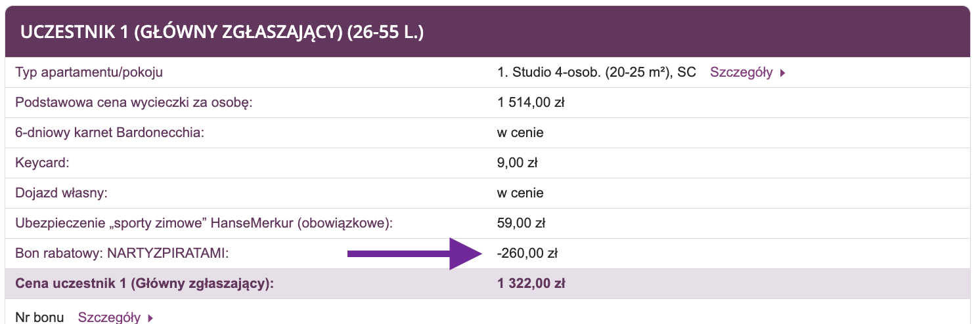The height and width of the screenshot is (324, 980).
Task: Click the Uczestnik 1 (Główny zgłaszający) header
Action: click(x=221, y=32)
